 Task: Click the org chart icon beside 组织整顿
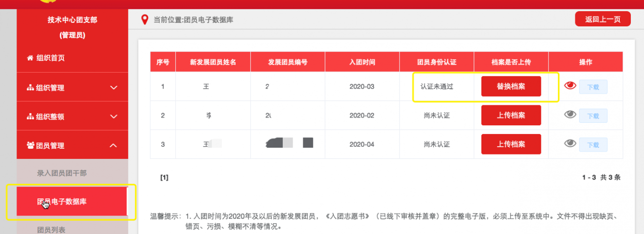(x=30, y=117)
